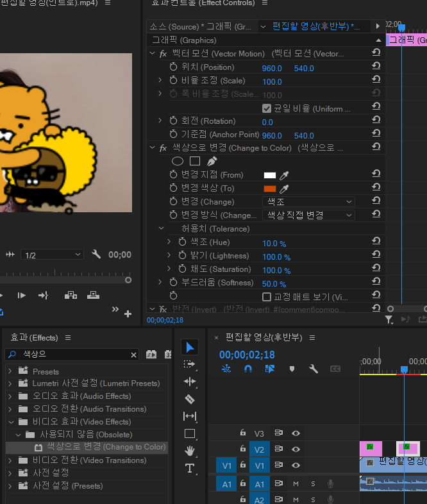Viewport: 427px width, 504px height.
Task: Create 4-point rectangle mask for Change to Color
Action: coord(195,161)
